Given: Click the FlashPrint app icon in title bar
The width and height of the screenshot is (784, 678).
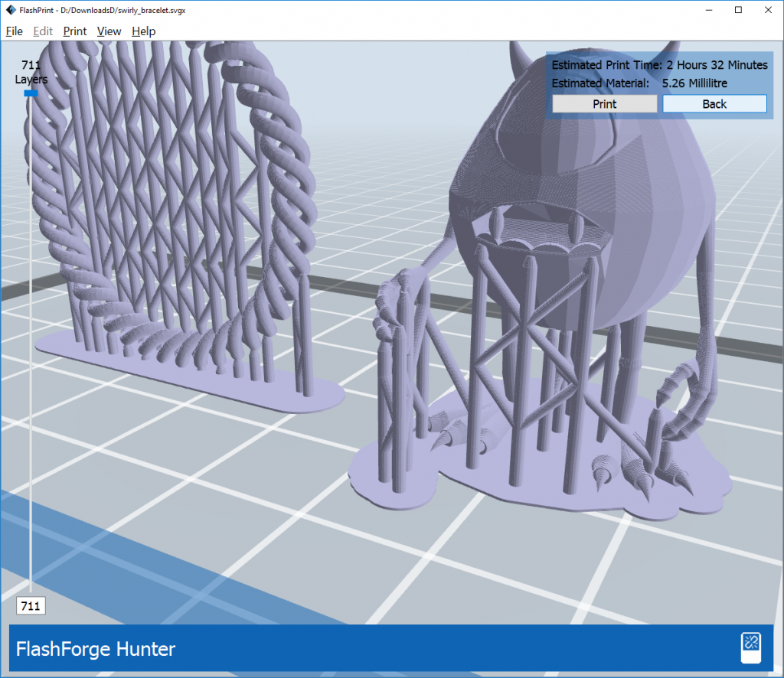Looking at the screenshot, I should pyautogui.click(x=11, y=10).
